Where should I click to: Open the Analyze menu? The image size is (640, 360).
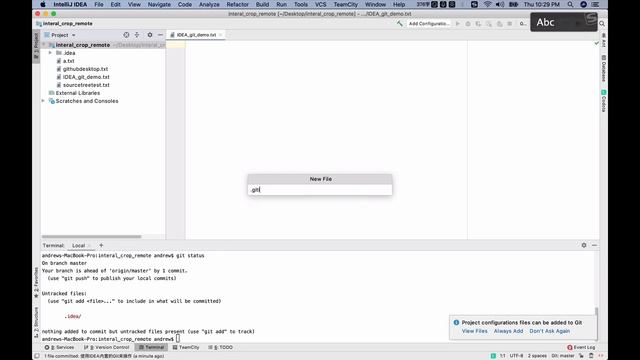209,4
